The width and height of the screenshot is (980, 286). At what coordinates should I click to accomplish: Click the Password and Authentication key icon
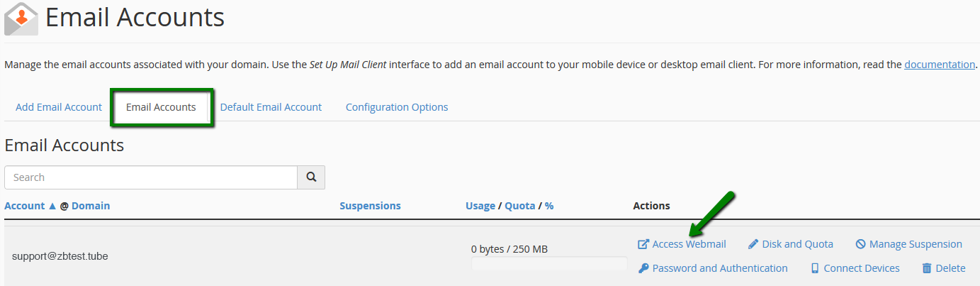coord(643,268)
